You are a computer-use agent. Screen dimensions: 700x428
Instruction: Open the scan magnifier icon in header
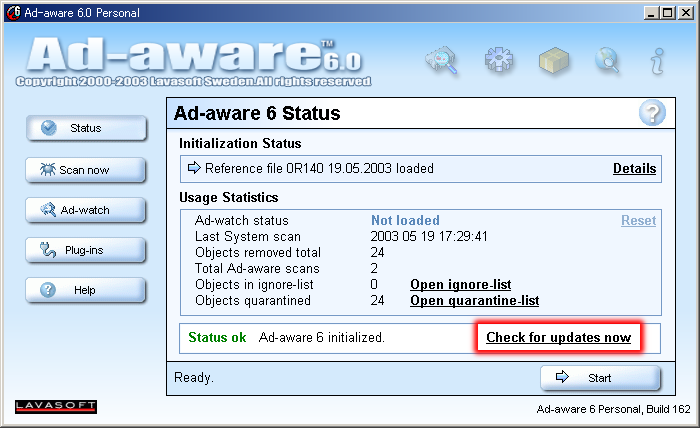tap(442, 60)
